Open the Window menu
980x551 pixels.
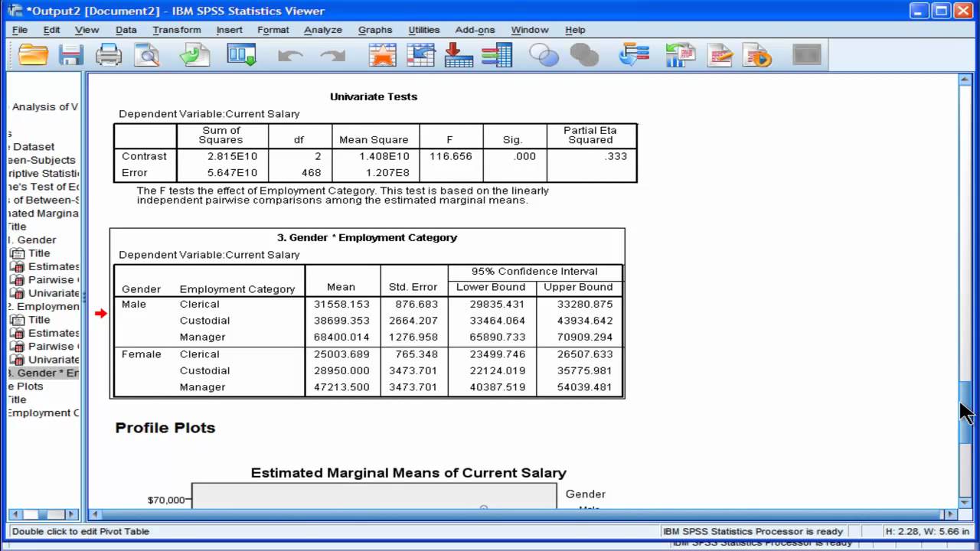coord(530,30)
